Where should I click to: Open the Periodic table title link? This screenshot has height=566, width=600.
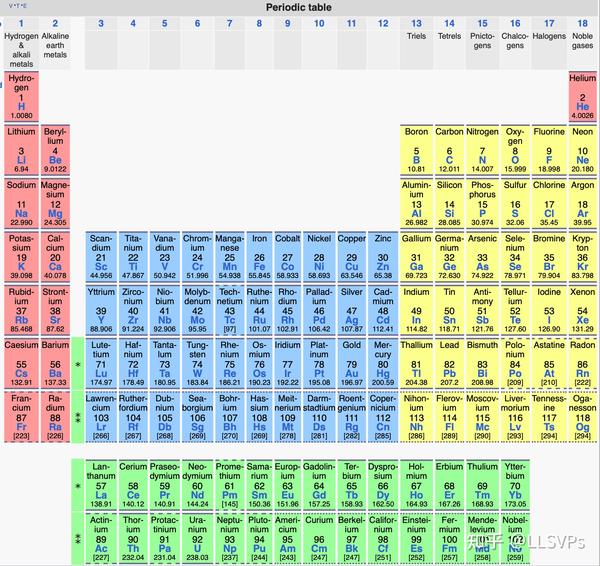coord(299,7)
